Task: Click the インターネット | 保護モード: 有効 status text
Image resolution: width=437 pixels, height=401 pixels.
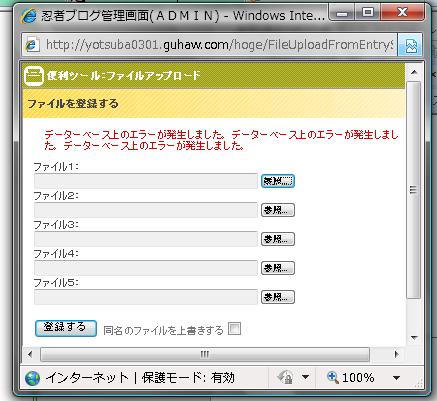Action: [x=140, y=378]
